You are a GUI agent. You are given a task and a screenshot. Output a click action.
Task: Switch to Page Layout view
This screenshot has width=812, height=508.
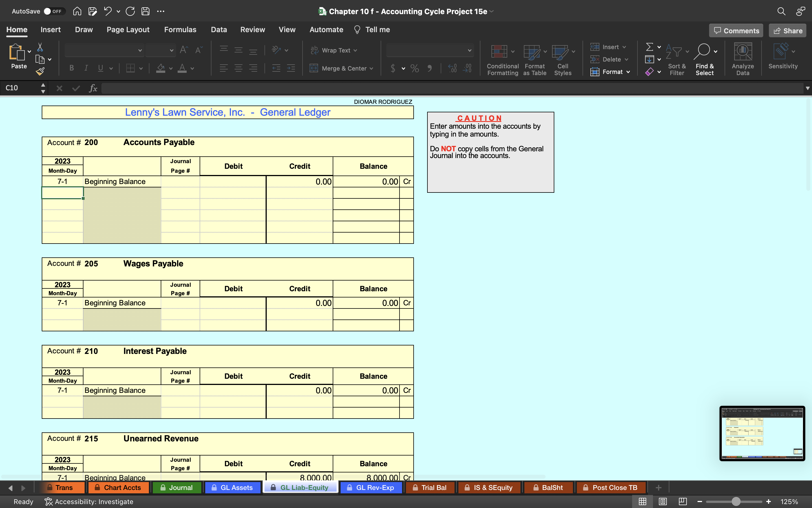pos(663,502)
